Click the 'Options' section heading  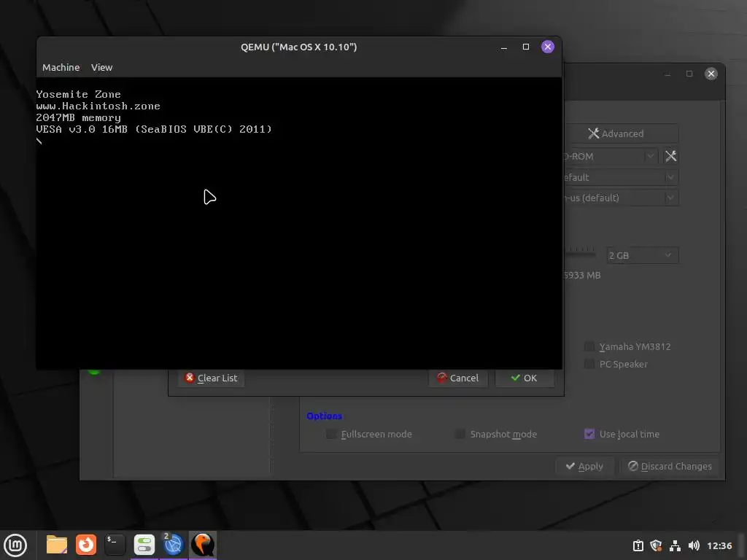[324, 416]
